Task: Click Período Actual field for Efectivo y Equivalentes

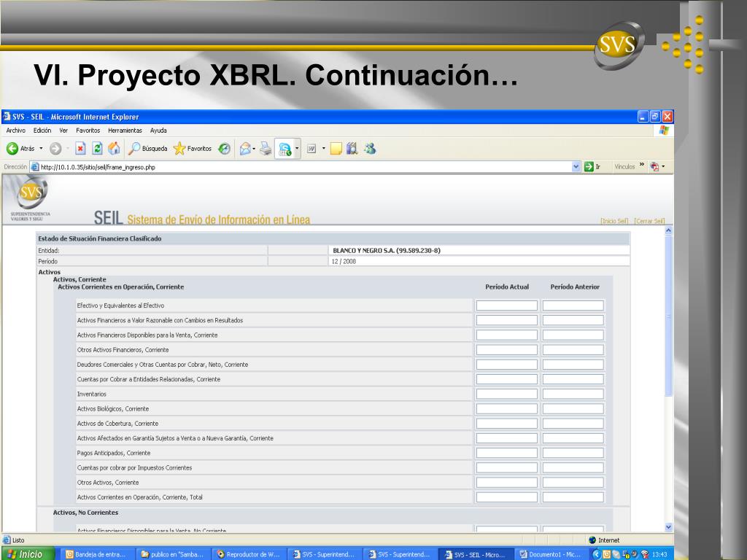Action: pyautogui.click(x=507, y=306)
